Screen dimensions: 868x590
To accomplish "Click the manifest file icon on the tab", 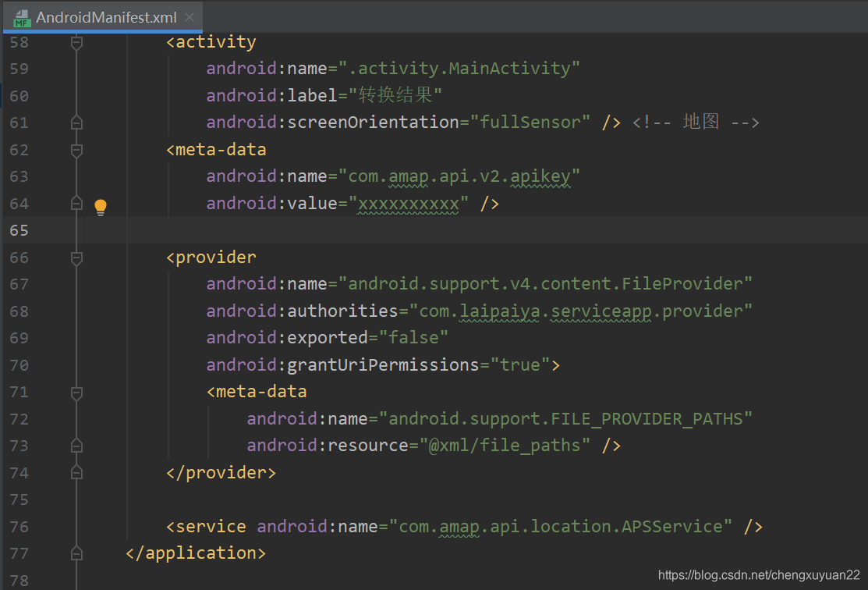I will click(22, 18).
